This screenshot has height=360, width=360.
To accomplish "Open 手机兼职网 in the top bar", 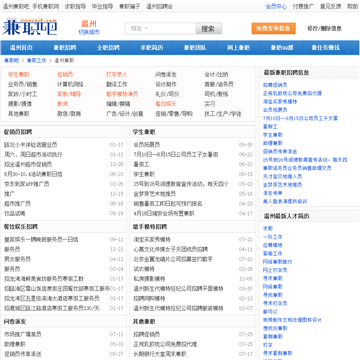I will [46, 6].
